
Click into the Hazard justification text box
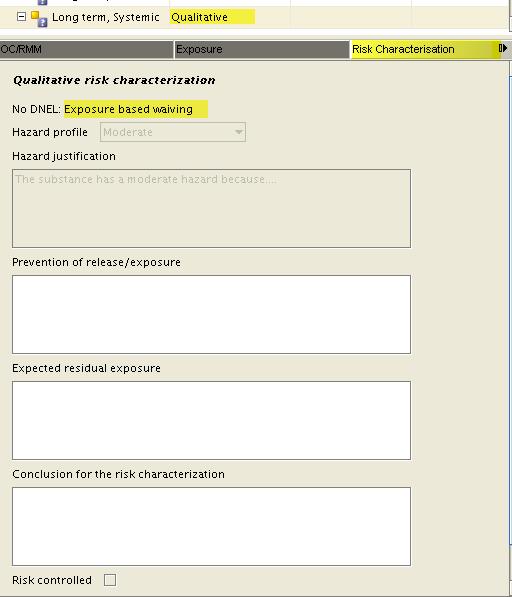click(x=211, y=208)
